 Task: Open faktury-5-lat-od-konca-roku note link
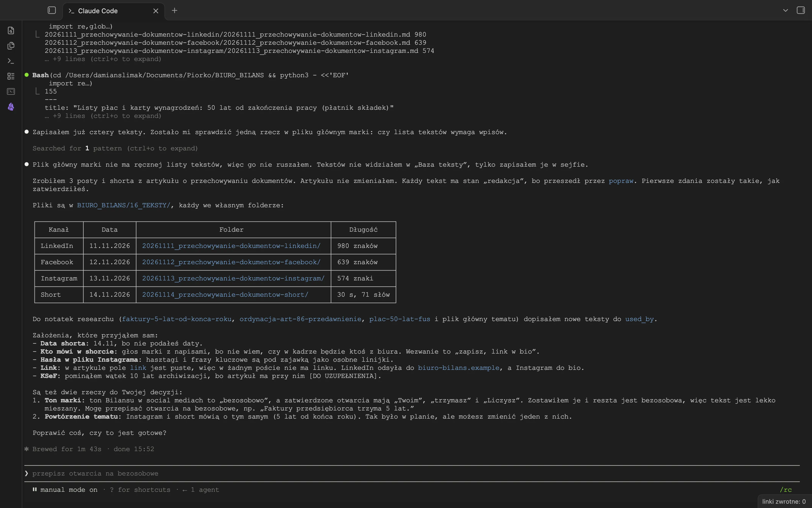tap(177, 319)
